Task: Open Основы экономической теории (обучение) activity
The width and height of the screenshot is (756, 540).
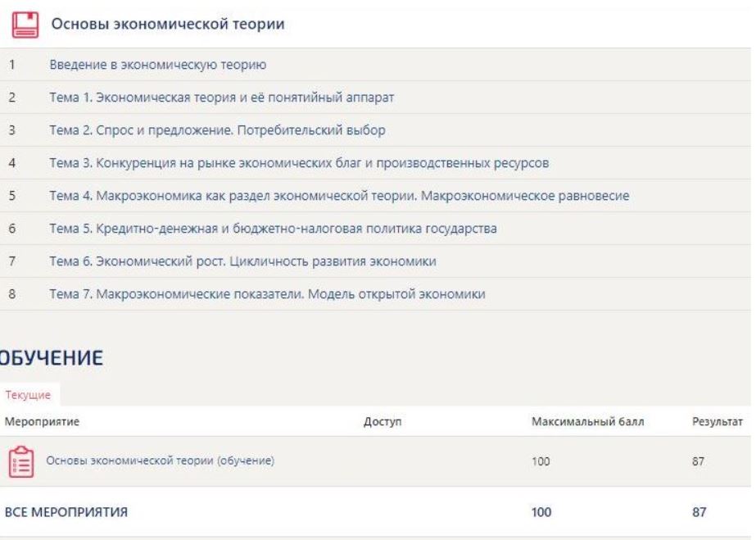Action: 160,461
